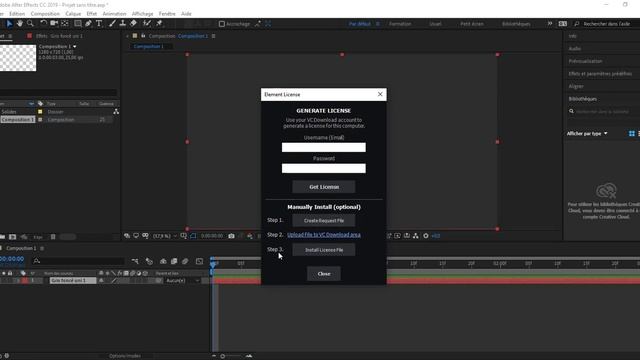Open the Par défaut workspace menu icon

coord(378,24)
